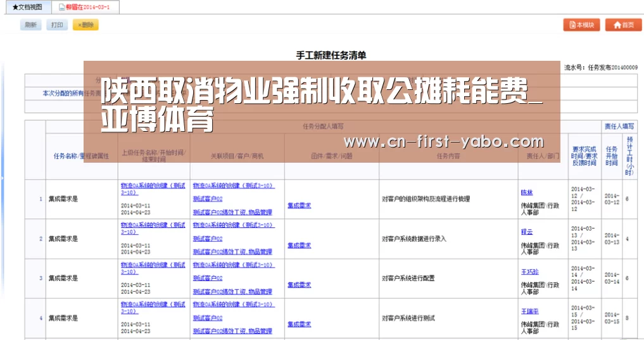
Task: Open row 1 related project 物流OA系统的创建 link
Action: tap(234, 186)
